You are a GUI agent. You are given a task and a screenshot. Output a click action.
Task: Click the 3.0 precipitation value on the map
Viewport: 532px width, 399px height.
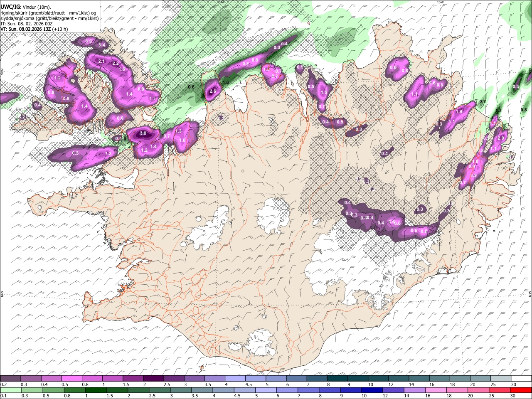point(143,133)
